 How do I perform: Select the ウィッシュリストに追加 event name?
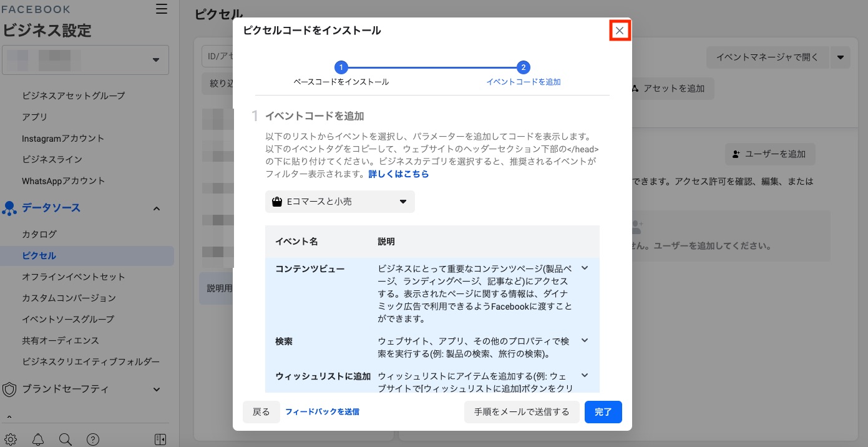[x=323, y=376]
